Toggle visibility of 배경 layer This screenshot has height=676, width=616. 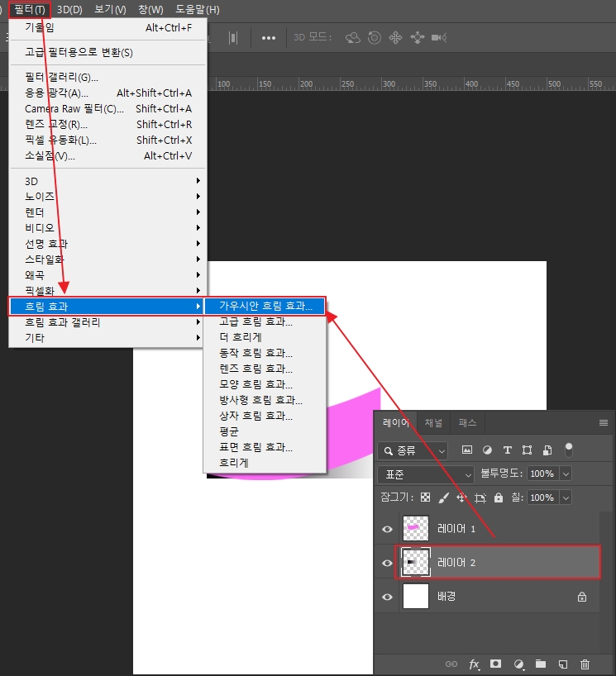tap(387, 597)
